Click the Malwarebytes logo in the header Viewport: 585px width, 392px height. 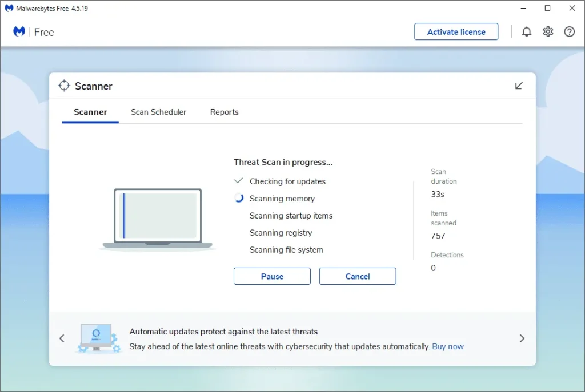coord(19,32)
